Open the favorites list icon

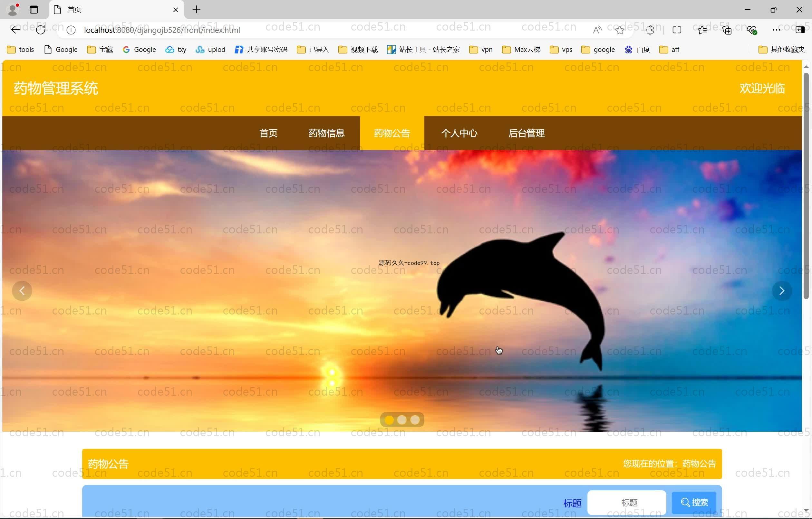[702, 30]
